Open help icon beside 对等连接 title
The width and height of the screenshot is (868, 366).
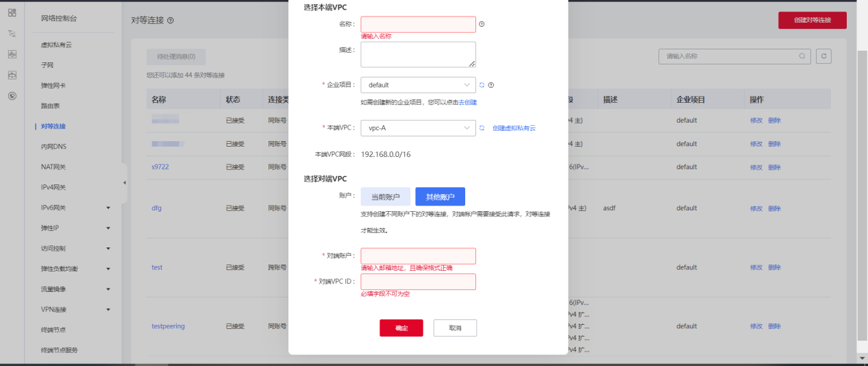(x=170, y=21)
